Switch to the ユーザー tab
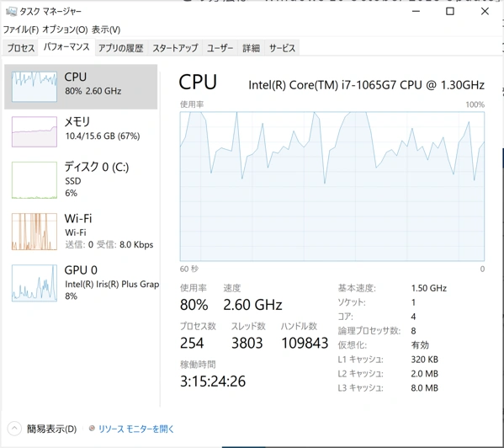The height and width of the screenshot is (448, 504). [x=220, y=48]
